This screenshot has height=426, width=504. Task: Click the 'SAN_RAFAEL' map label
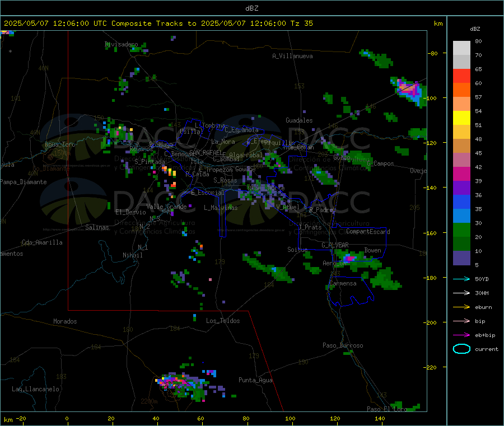click(206, 152)
